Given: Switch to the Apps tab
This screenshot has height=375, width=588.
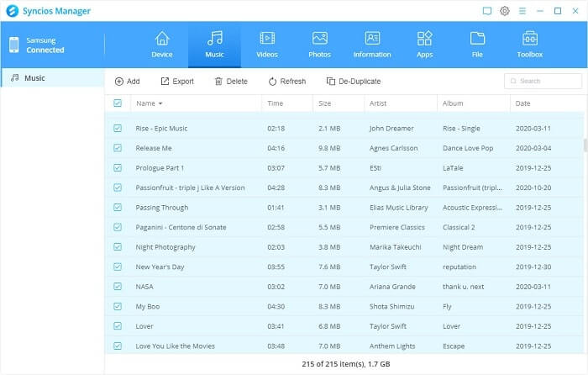Looking at the screenshot, I should click(x=424, y=45).
